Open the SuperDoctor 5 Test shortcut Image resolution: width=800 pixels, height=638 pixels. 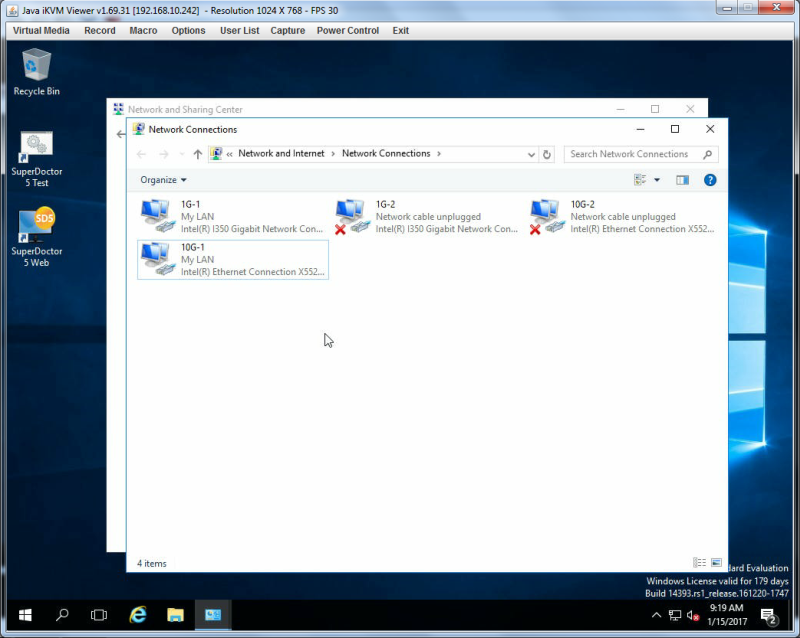point(36,159)
